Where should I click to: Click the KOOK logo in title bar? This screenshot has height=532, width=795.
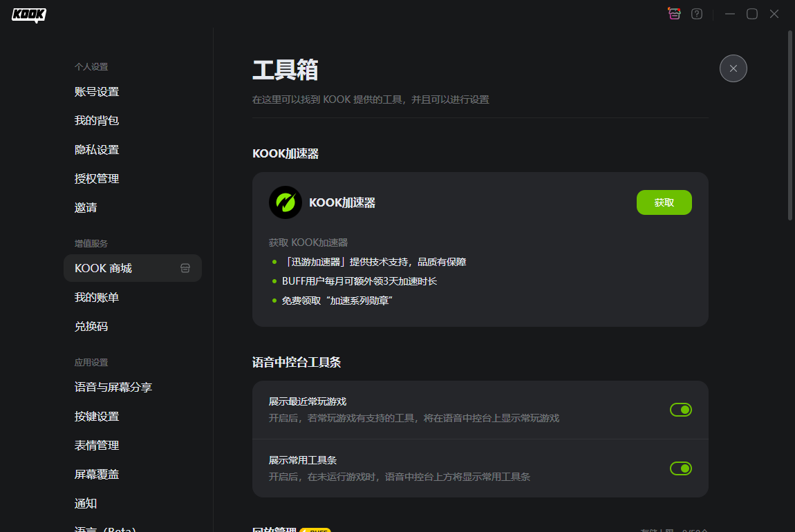point(29,15)
